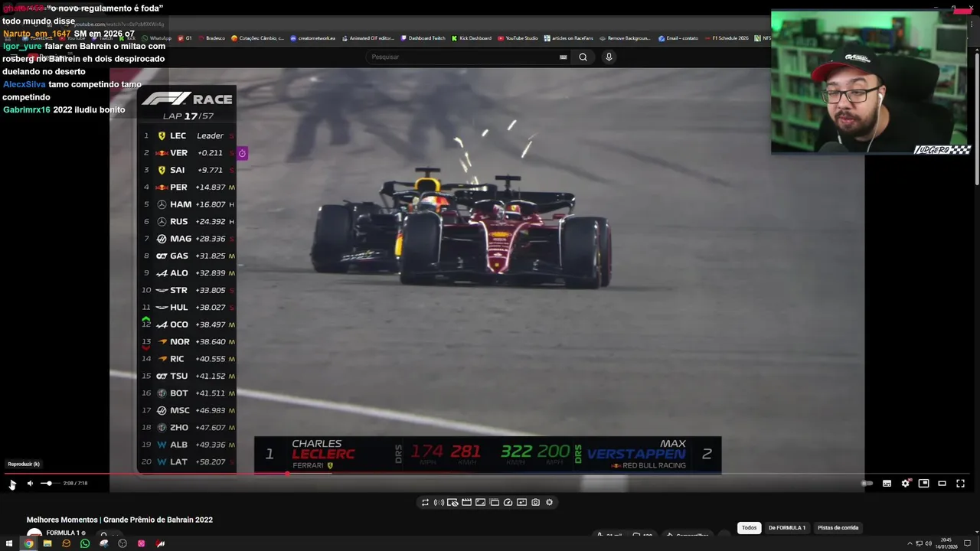Click the taskbar volume tray icon
Screen dimensions: 980x551
pos(928,543)
